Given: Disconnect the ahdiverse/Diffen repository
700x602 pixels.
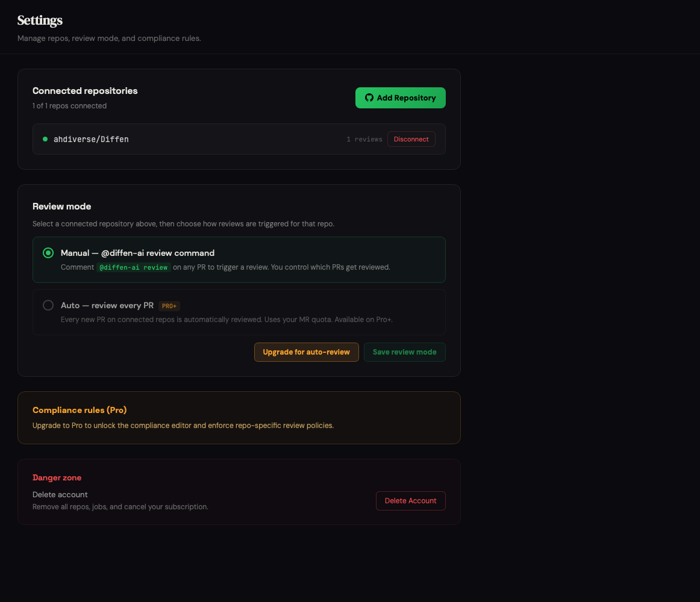Looking at the screenshot, I should pyautogui.click(x=411, y=139).
